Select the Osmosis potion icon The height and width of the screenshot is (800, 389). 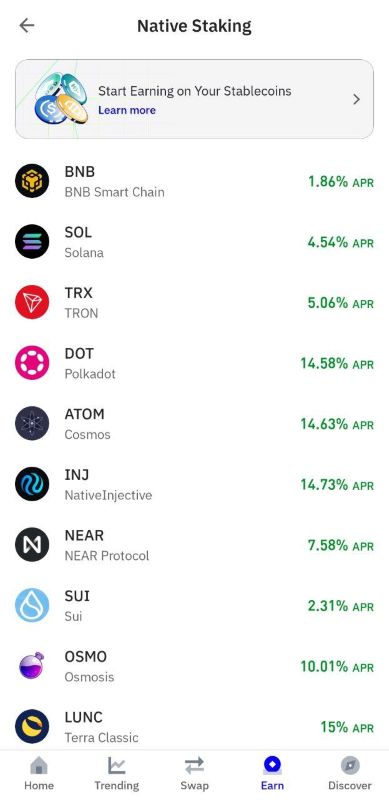[x=32, y=666]
